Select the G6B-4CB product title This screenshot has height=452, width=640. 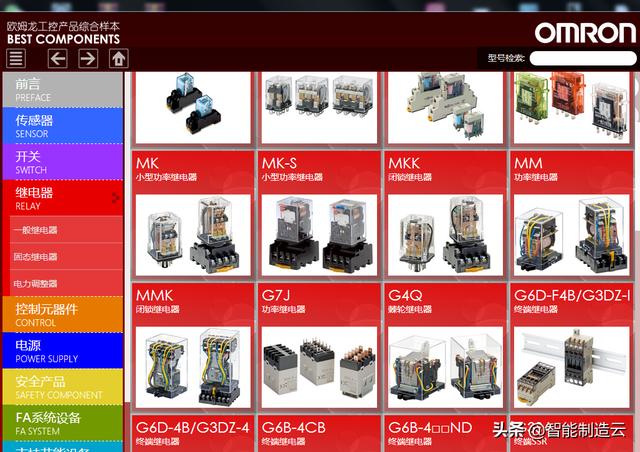[x=293, y=428]
